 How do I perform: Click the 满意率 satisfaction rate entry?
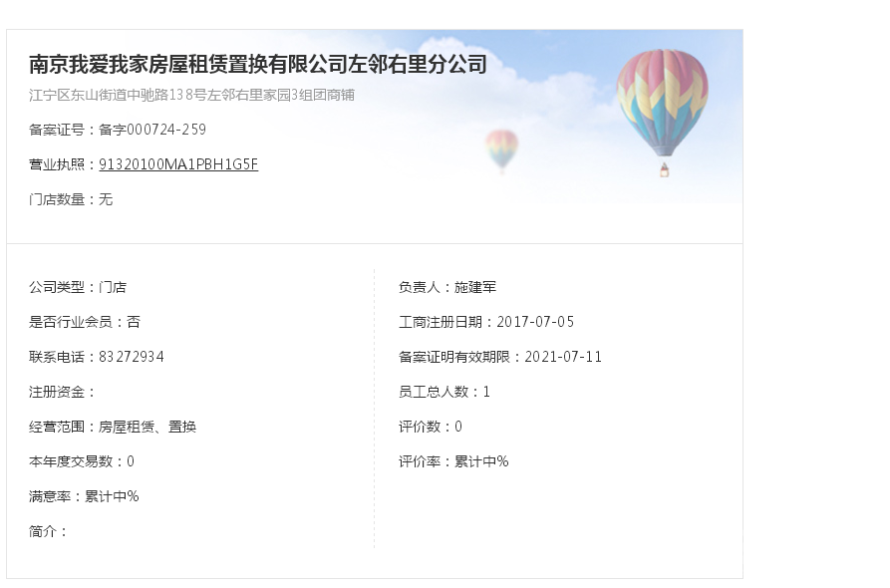(84, 496)
